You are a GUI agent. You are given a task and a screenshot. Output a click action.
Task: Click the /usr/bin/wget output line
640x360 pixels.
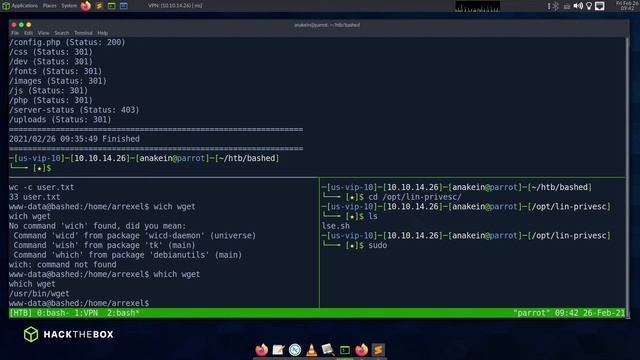(39, 293)
